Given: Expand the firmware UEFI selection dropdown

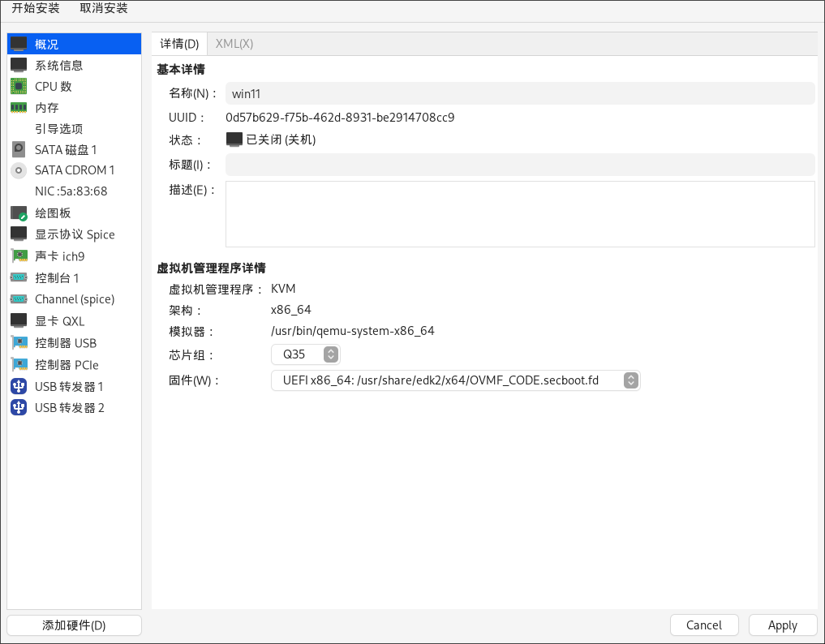Looking at the screenshot, I should (455, 380).
